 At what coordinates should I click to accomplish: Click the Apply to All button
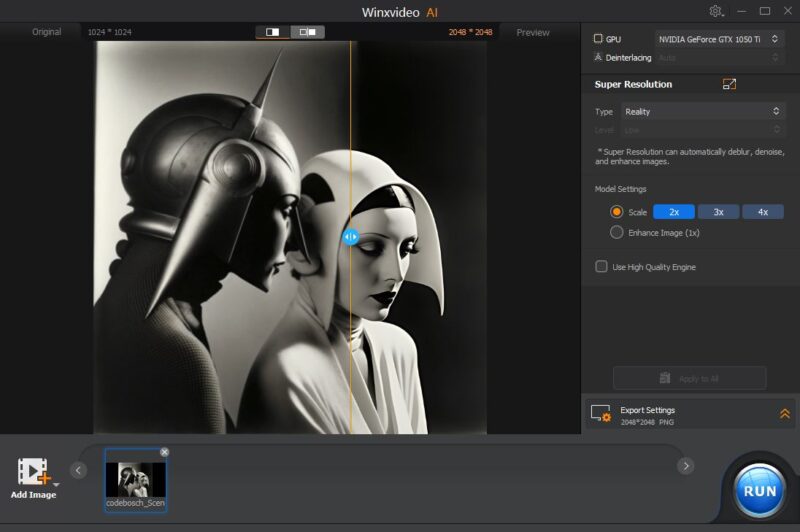(x=689, y=378)
